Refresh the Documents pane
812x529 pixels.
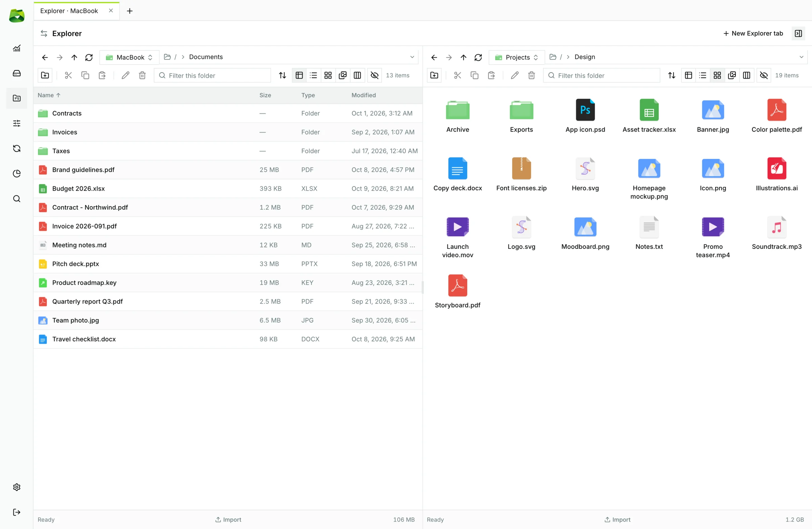click(89, 57)
